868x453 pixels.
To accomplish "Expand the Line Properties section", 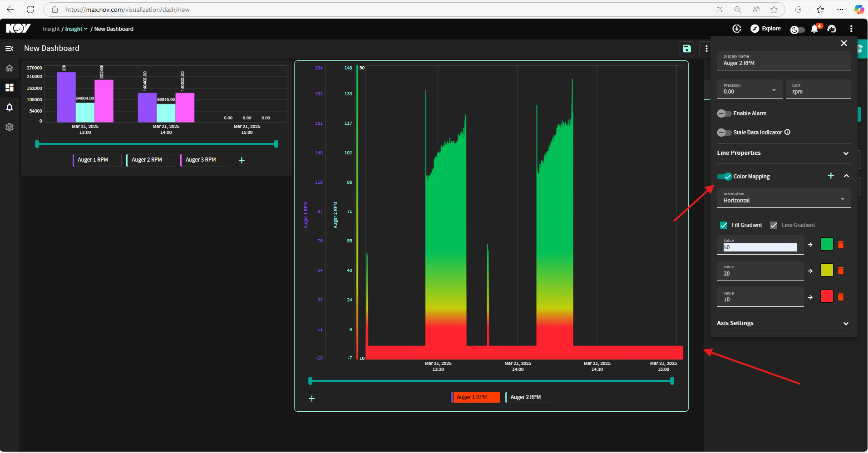I will click(x=784, y=153).
